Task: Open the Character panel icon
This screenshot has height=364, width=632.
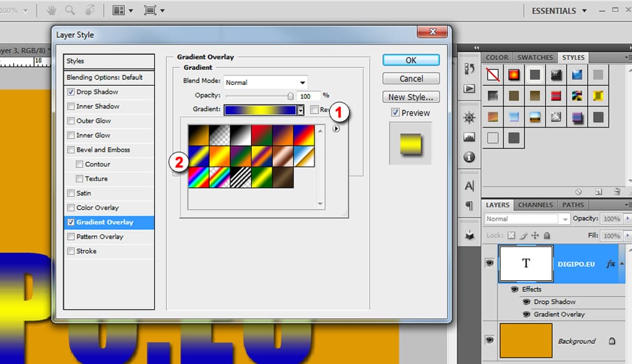Action: pyautogui.click(x=469, y=186)
